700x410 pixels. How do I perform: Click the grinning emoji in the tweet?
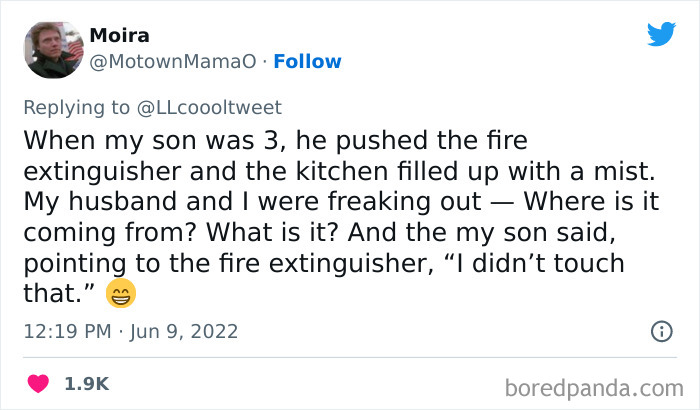(119, 294)
